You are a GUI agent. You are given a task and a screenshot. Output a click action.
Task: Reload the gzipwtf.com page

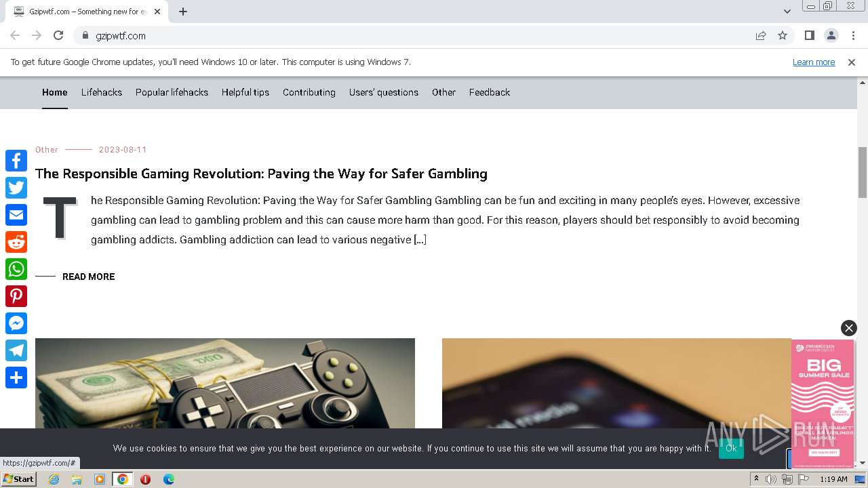click(x=58, y=35)
